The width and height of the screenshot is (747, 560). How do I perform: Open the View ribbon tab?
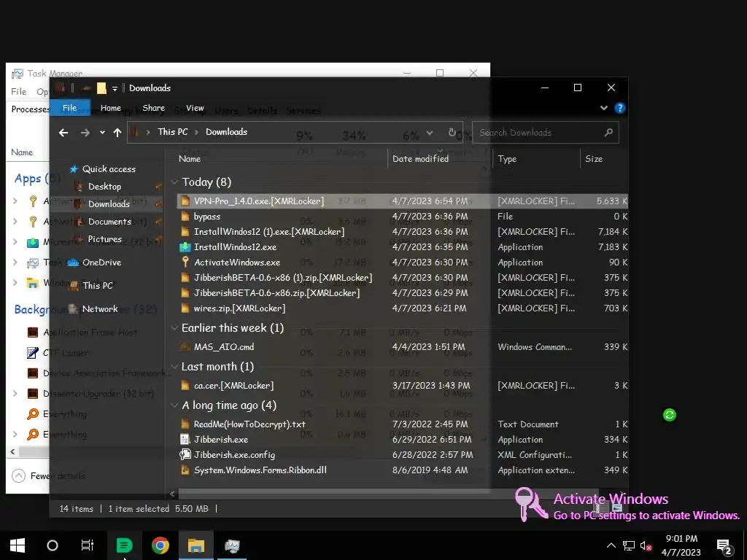coord(195,108)
